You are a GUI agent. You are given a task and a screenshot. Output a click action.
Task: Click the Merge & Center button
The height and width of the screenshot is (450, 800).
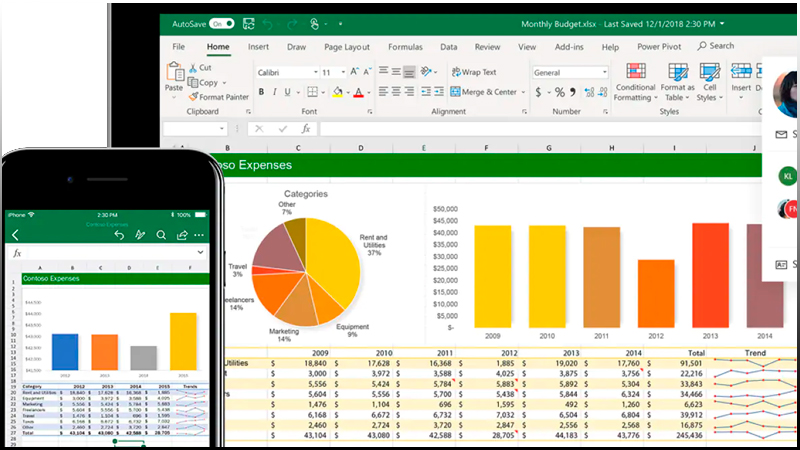(482, 92)
